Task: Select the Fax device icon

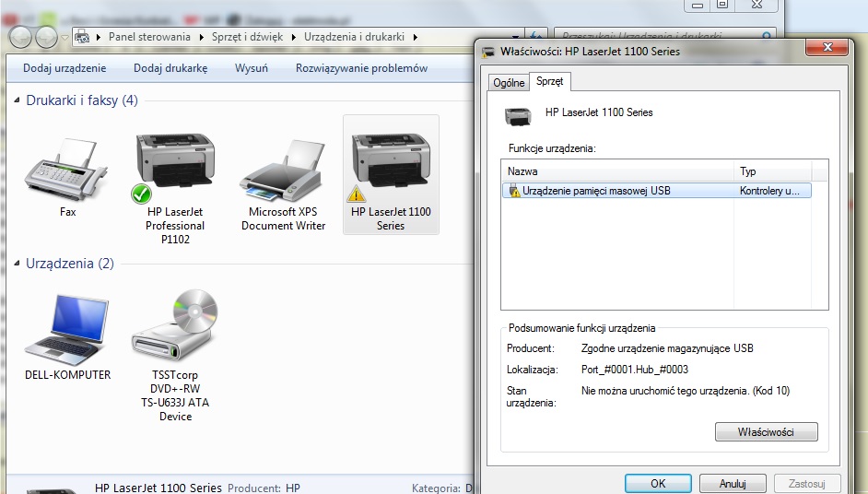Action: pos(65,169)
